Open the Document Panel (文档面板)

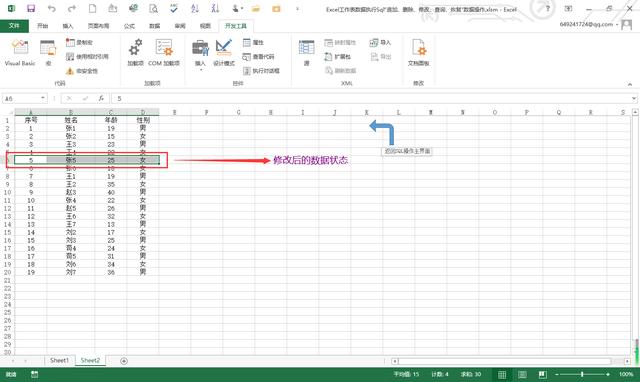point(418,53)
